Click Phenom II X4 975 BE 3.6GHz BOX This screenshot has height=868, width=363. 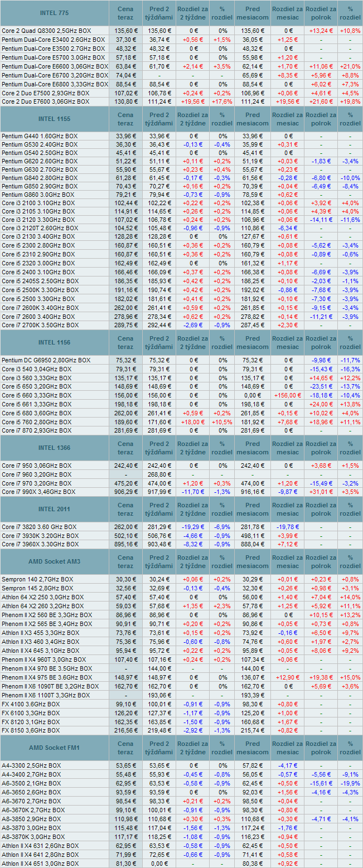[47, 677]
